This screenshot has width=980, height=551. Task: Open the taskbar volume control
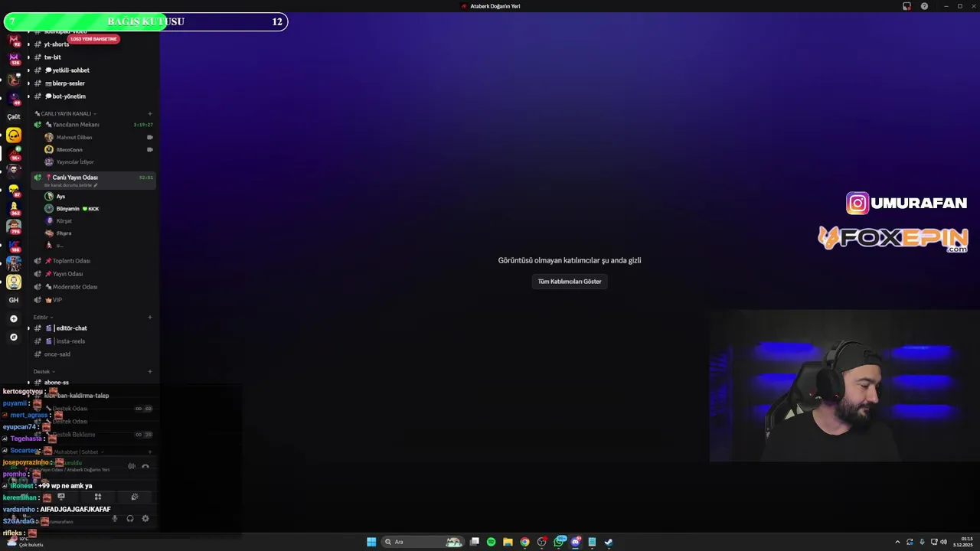click(943, 542)
